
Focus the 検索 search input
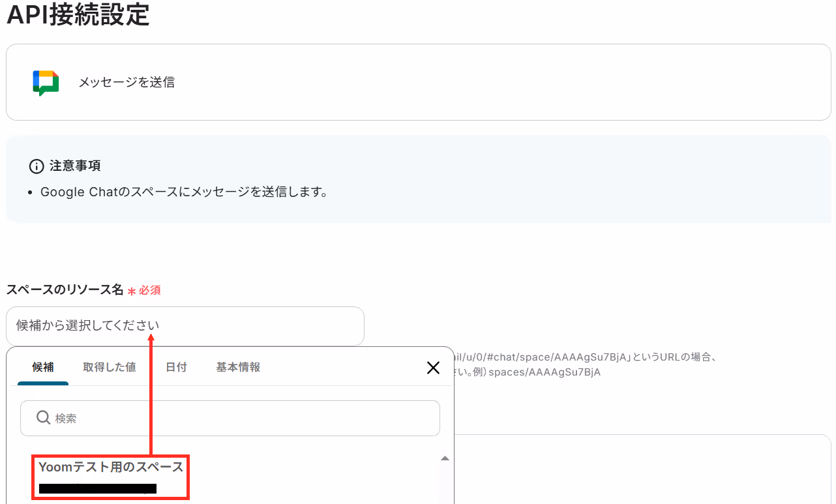tap(230, 418)
